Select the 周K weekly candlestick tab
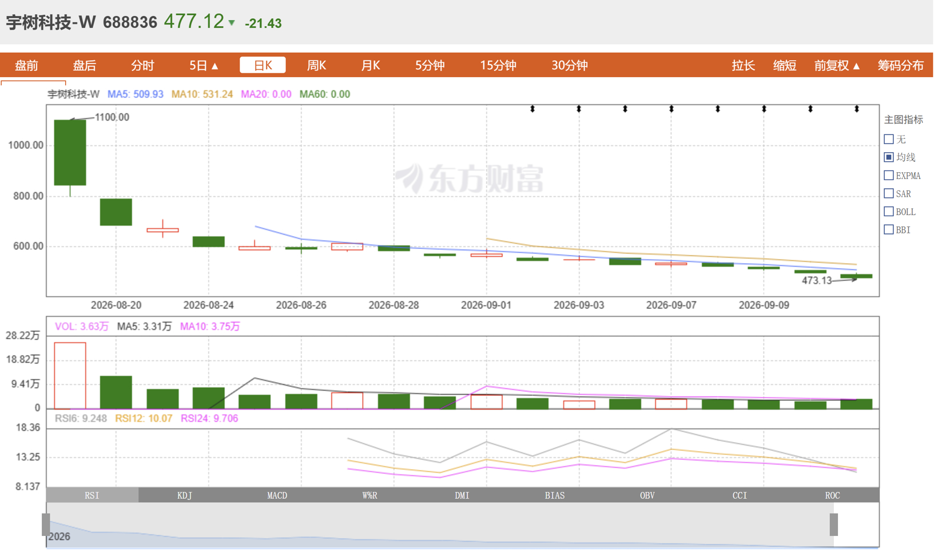This screenshot has width=938, height=560. click(316, 65)
